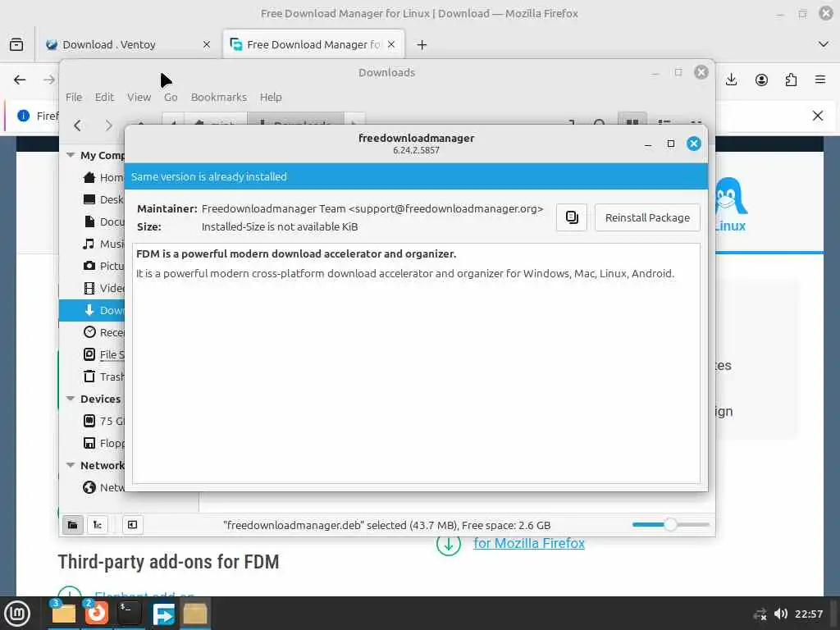Viewport: 840px width, 630px height.
Task: Collapse the Devices sidebar section
Action: 71,399
